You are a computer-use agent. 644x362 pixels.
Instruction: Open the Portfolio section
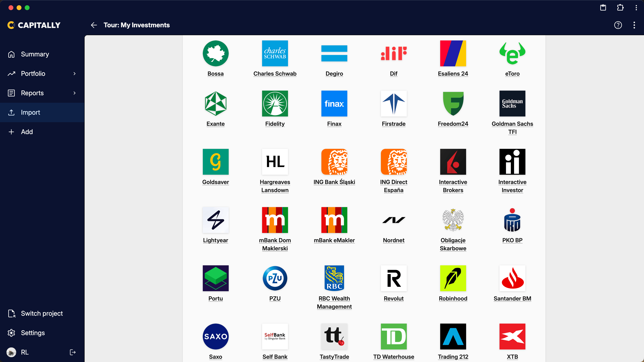[42, 73]
